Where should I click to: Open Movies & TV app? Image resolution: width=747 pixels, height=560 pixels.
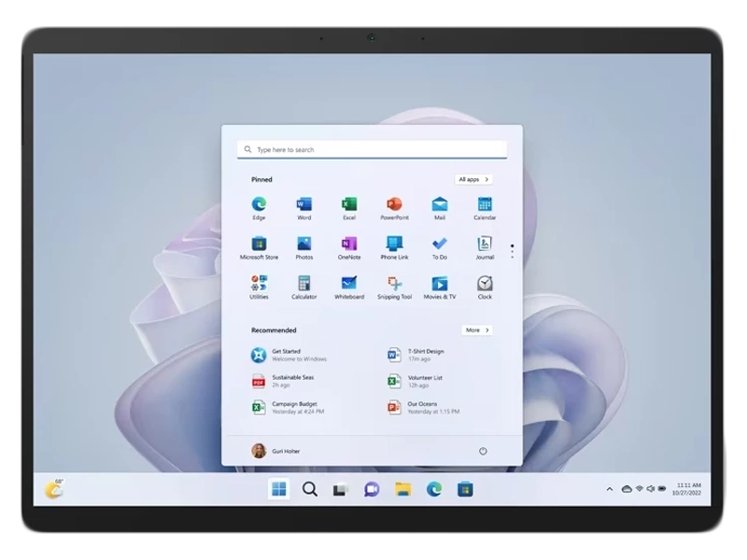(x=439, y=287)
